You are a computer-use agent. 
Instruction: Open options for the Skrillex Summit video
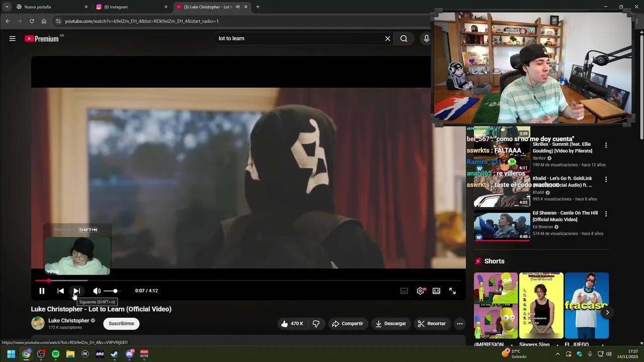pos(606,145)
